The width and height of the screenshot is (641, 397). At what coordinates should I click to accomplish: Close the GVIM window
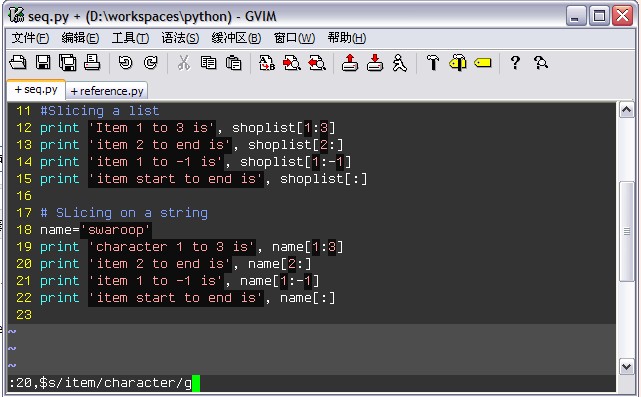pyautogui.click(x=623, y=16)
